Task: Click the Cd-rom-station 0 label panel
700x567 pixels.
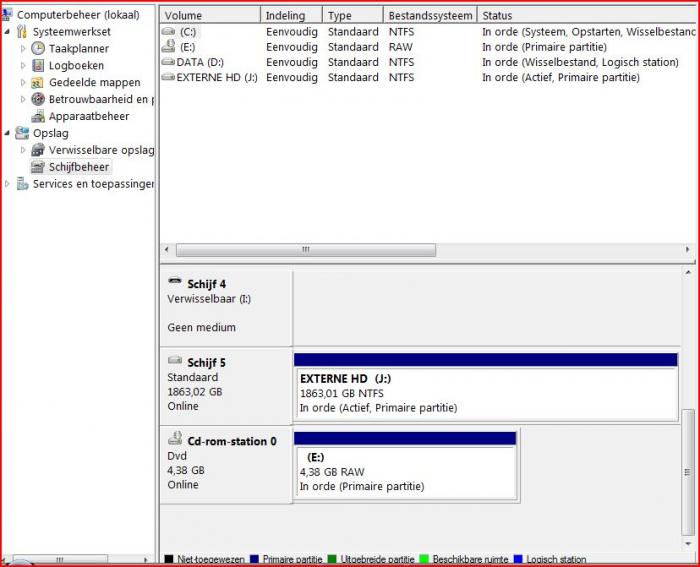Action: pos(226,465)
